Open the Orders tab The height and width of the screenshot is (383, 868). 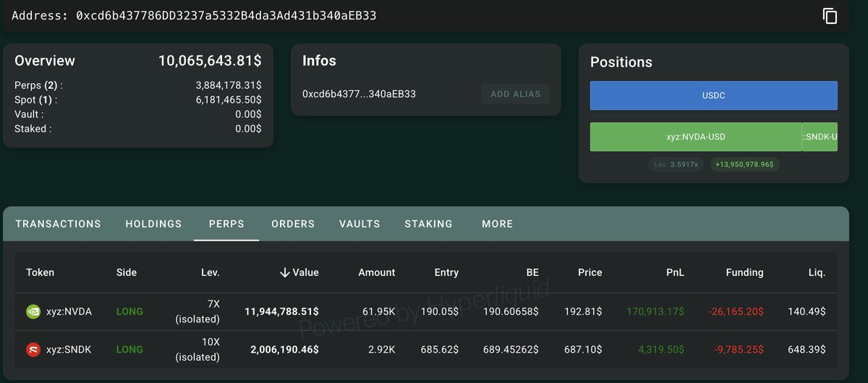pos(293,224)
